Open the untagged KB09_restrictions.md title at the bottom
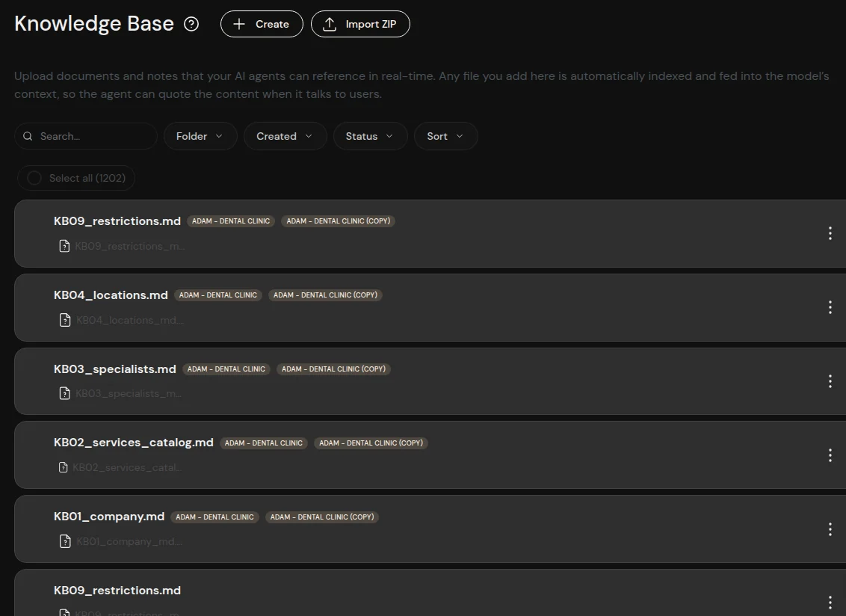Image resolution: width=846 pixels, height=616 pixels. click(x=117, y=591)
